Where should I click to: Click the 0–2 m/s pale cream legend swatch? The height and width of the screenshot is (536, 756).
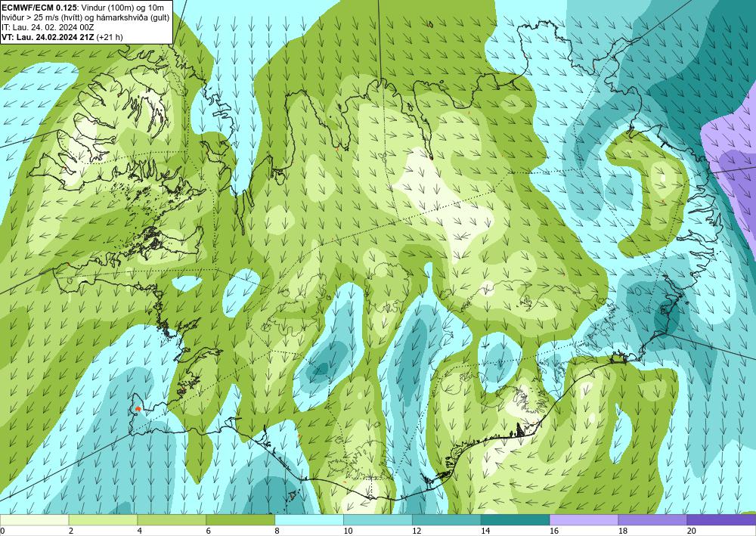point(34,519)
